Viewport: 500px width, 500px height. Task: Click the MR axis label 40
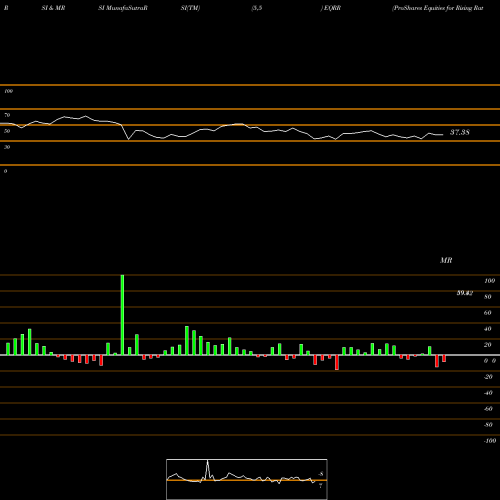coord(488,329)
